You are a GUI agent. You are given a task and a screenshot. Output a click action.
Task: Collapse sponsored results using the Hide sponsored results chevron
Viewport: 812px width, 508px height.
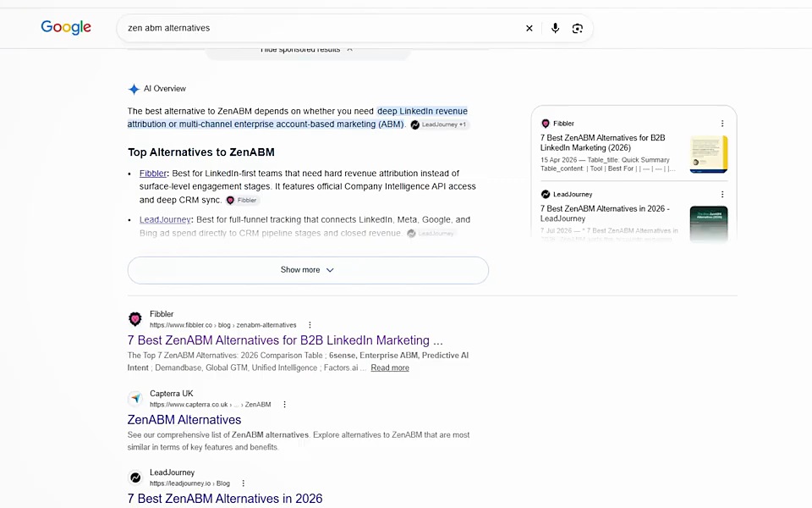[x=350, y=49]
